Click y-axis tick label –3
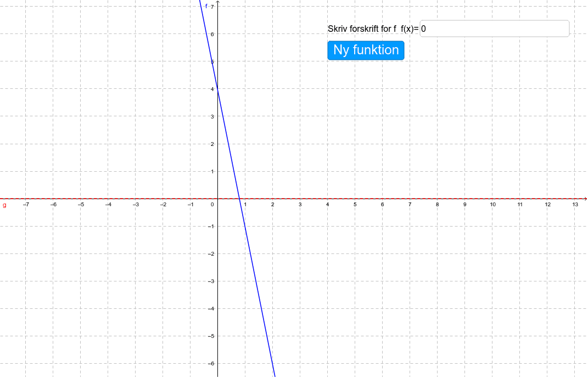588x378 pixels. point(211,281)
